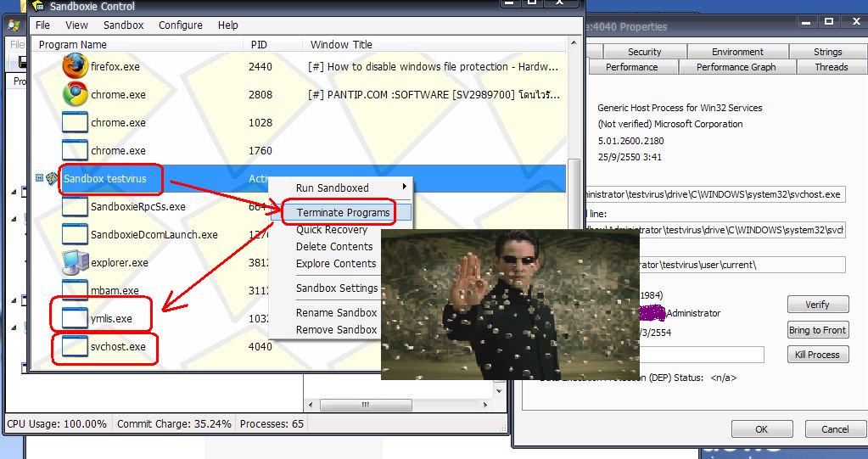This screenshot has height=459, width=868.
Task: Select the svchost.exe row text
Action: click(118, 347)
